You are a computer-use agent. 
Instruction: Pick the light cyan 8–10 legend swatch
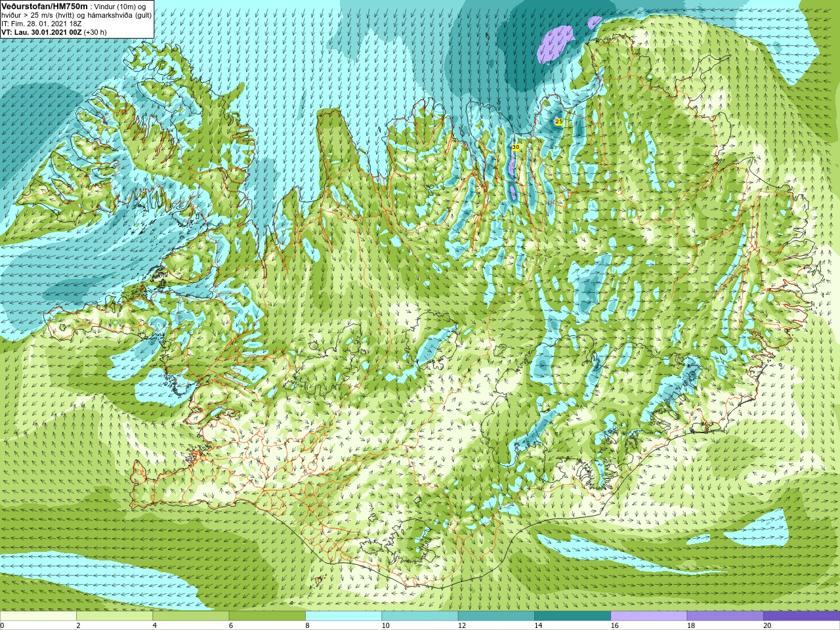pyautogui.click(x=343, y=616)
